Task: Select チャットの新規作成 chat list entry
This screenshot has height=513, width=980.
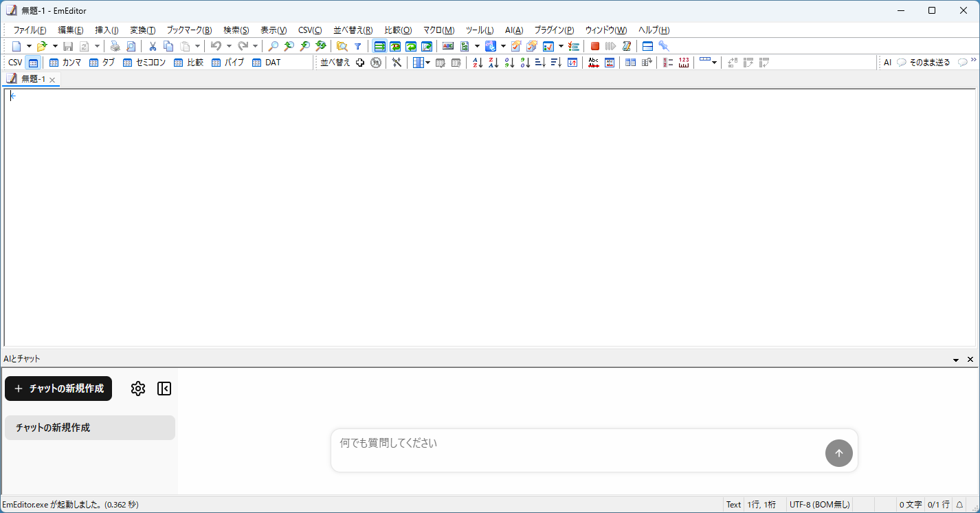Action: tap(90, 428)
